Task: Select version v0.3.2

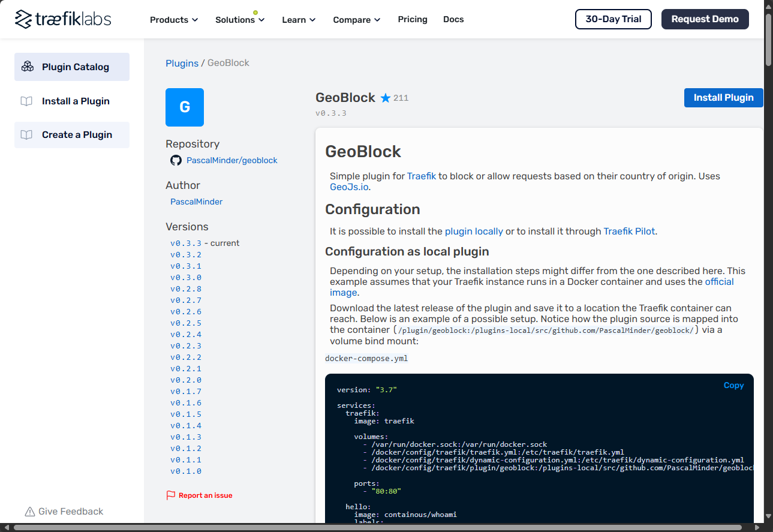Action: [186, 254]
